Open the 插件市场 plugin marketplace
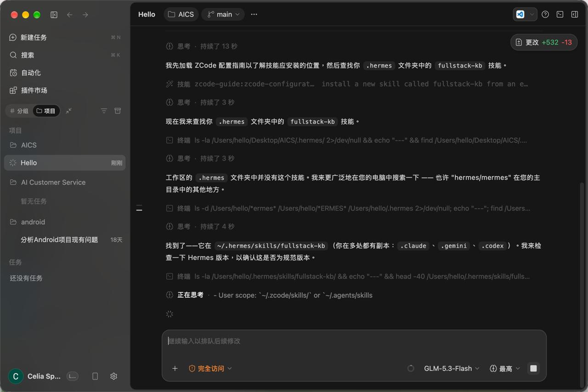 65,91
